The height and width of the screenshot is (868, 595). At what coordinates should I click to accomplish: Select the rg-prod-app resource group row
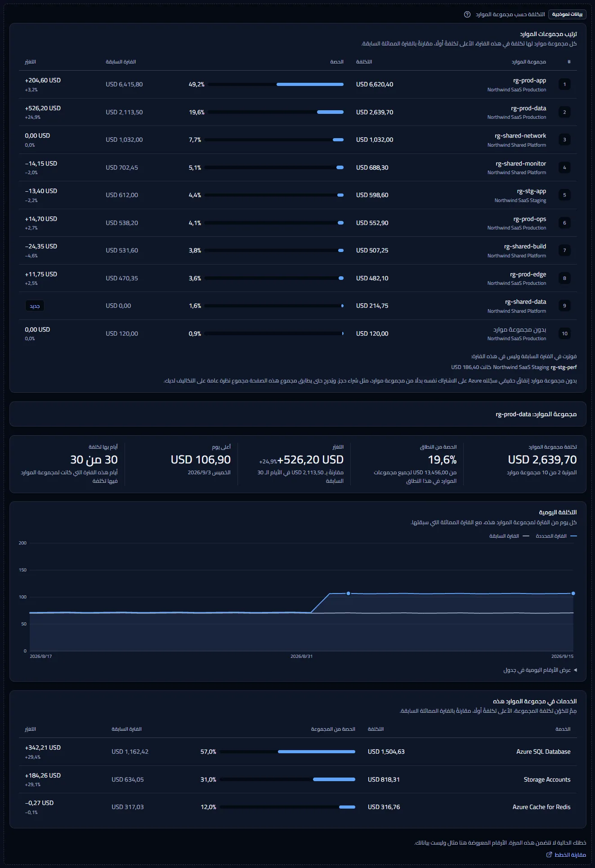tap(298, 85)
